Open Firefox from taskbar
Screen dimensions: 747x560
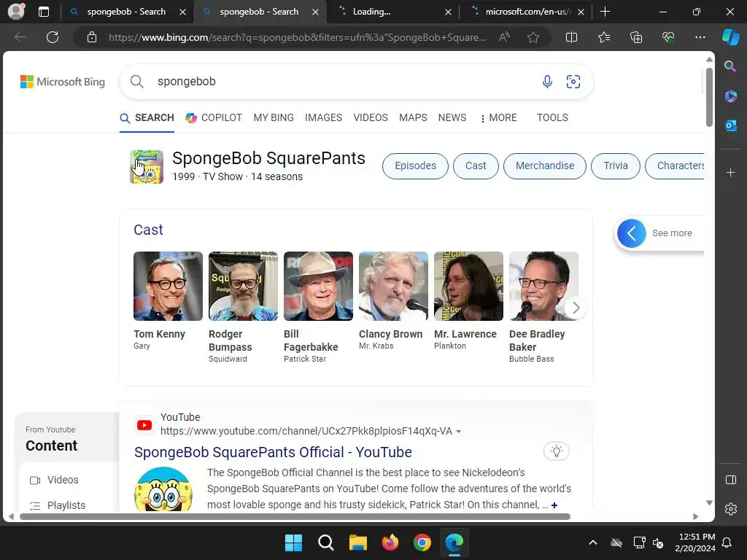(x=390, y=542)
